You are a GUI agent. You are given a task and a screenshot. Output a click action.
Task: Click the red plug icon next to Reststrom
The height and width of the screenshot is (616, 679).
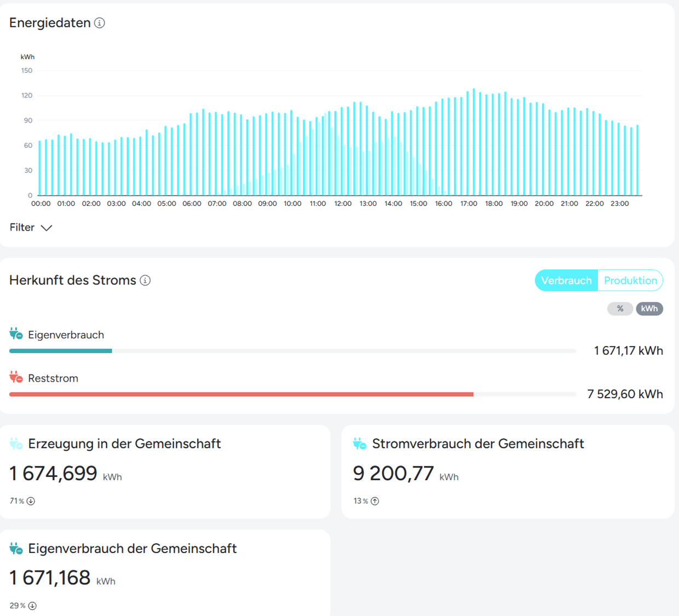coord(16,377)
